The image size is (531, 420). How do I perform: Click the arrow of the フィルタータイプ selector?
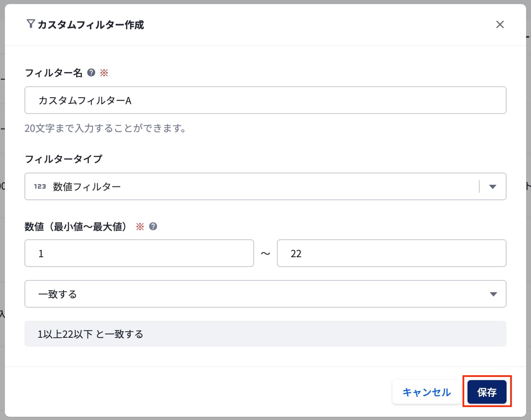pyautogui.click(x=493, y=186)
